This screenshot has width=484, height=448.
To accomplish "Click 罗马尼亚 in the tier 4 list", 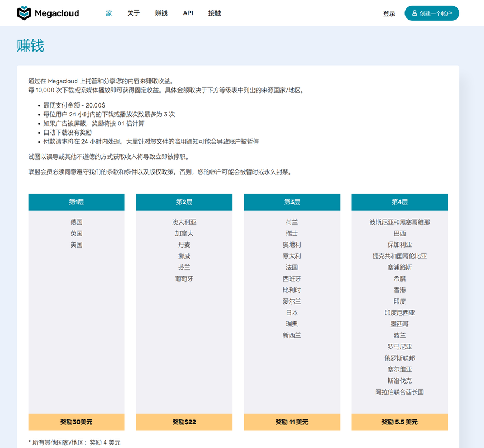I will click(400, 347).
